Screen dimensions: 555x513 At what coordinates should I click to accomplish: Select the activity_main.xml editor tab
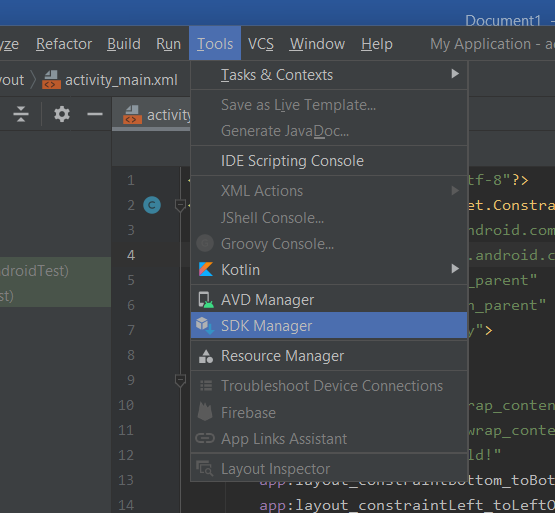click(x=151, y=115)
